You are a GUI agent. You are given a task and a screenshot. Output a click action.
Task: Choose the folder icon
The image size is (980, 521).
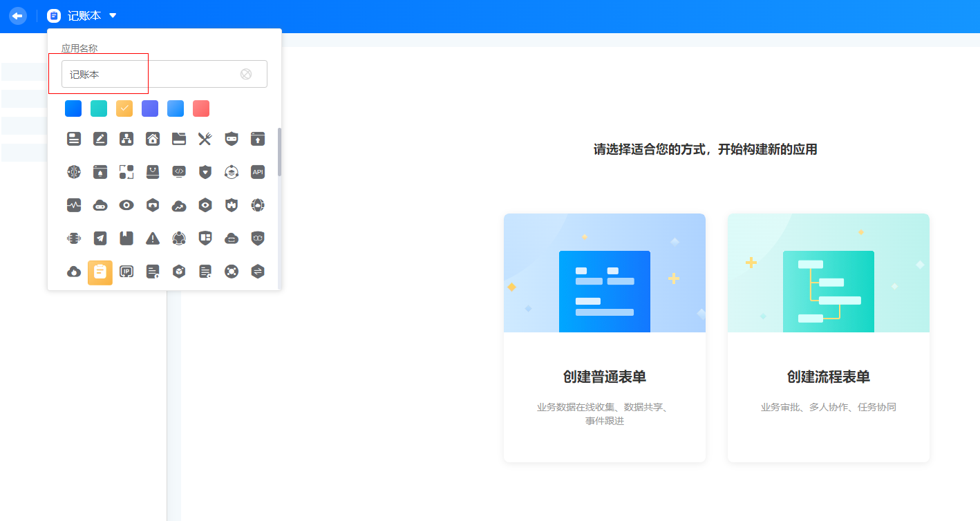point(179,139)
